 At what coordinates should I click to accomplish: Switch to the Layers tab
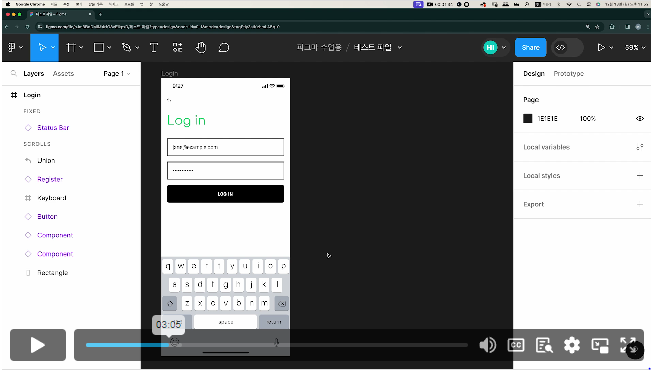[34, 74]
